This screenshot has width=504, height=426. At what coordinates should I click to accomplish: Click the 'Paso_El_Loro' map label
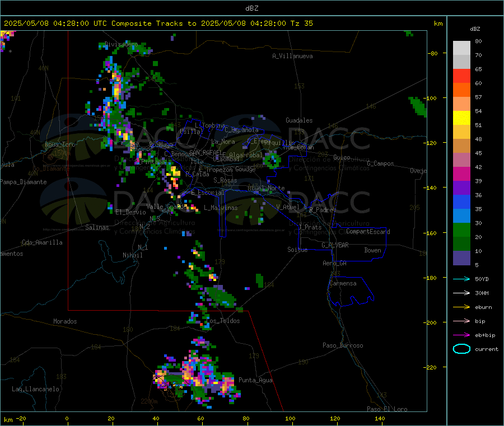pos(387,409)
